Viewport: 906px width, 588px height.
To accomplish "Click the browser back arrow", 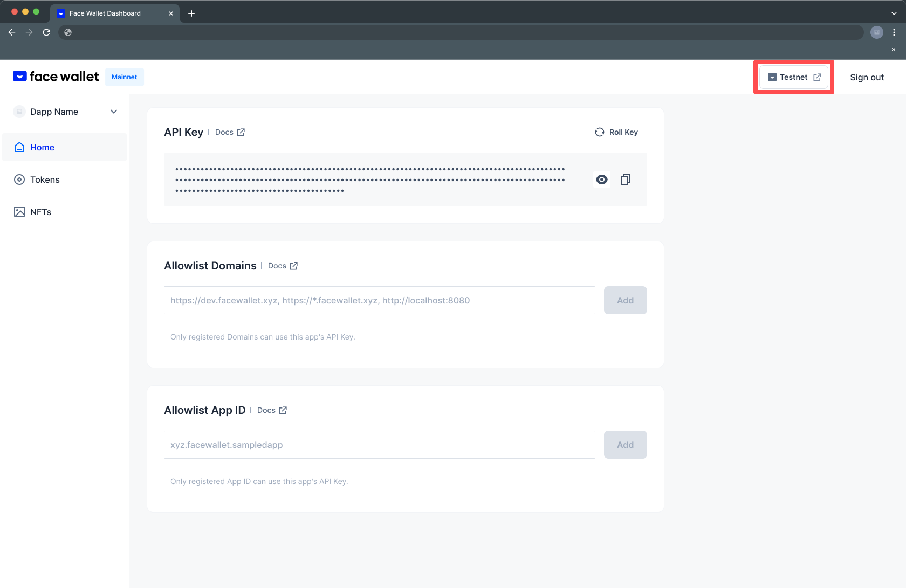I will [12, 32].
